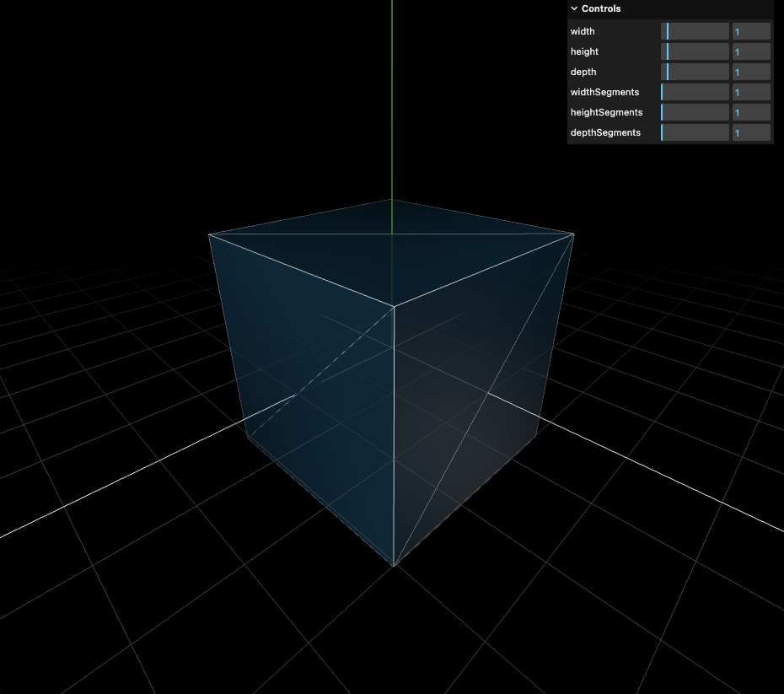Image resolution: width=784 pixels, height=694 pixels.
Task: Focus the heightSegments value input field
Action: (751, 112)
